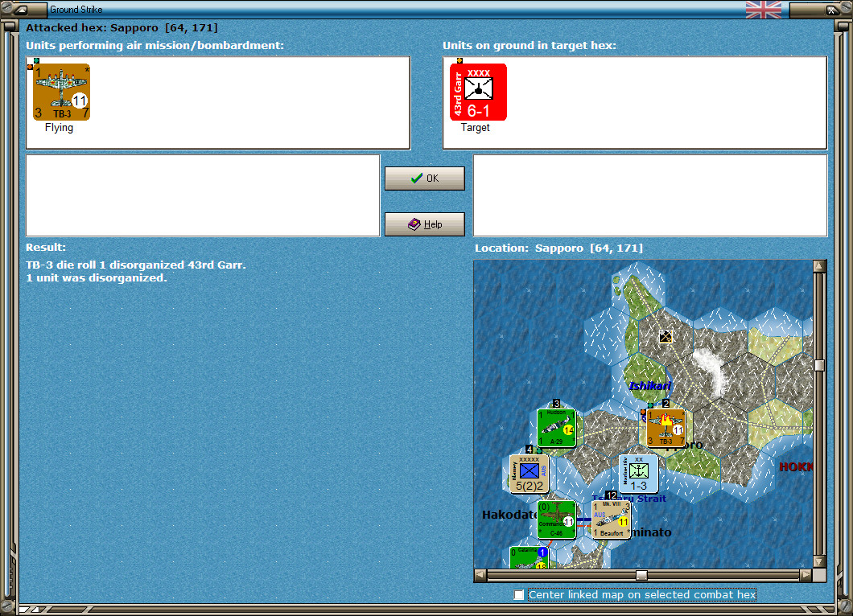This screenshot has height=616, width=853.
Task: Enable Center linked map on selected combat hex
Action: tap(519, 595)
